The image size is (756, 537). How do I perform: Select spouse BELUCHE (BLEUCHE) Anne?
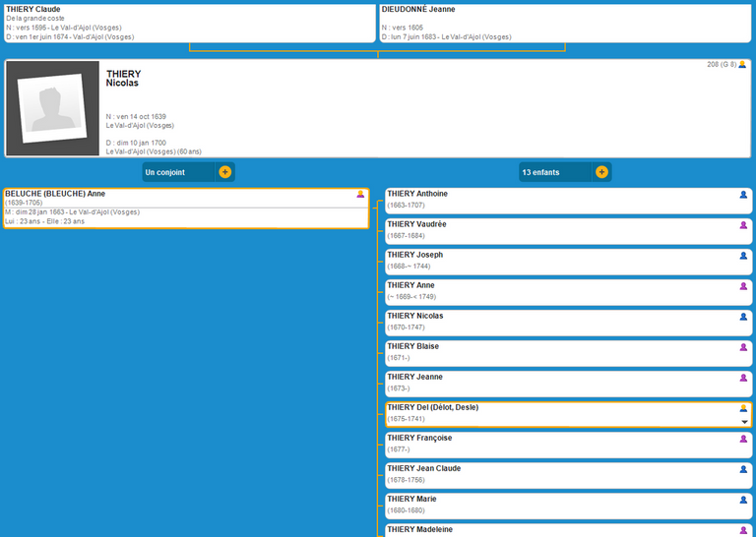click(x=55, y=194)
